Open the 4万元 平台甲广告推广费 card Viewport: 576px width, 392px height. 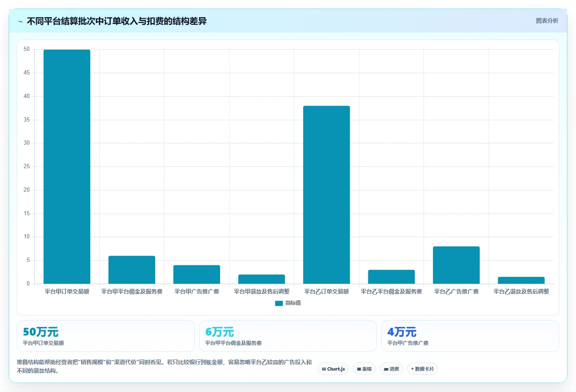pyautogui.click(x=470, y=336)
